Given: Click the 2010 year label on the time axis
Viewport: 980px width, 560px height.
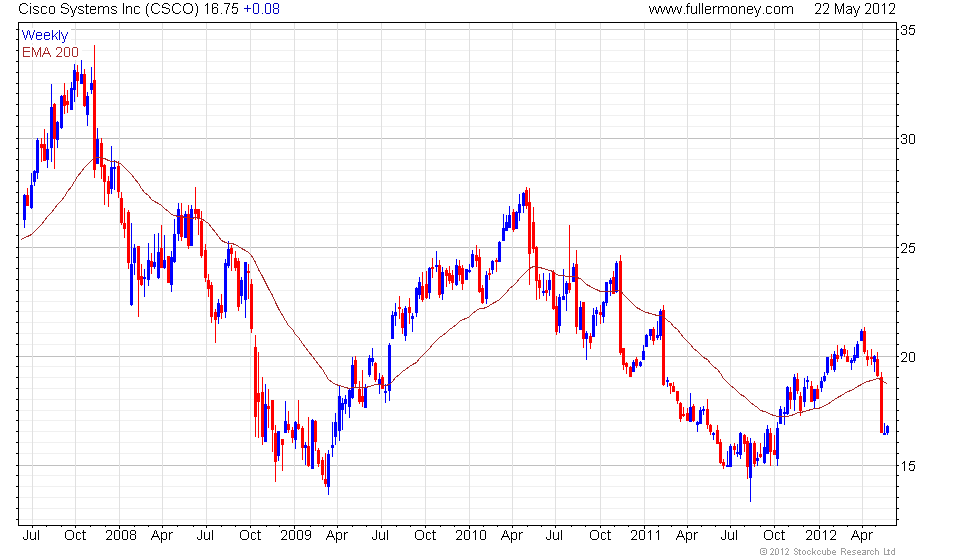Looking at the screenshot, I should click(x=471, y=536).
